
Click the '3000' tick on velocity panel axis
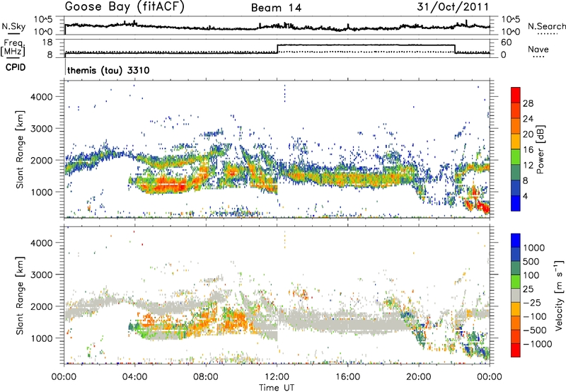tap(41, 275)
